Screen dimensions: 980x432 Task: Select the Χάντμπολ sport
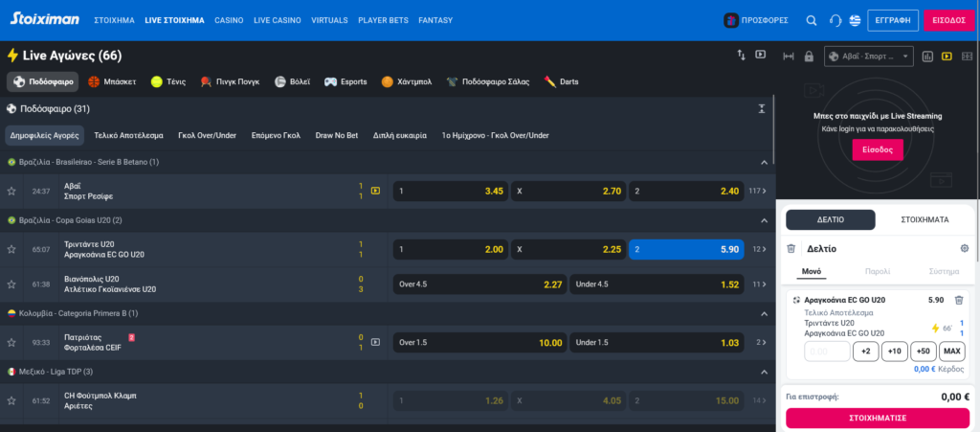click(406, 82)
